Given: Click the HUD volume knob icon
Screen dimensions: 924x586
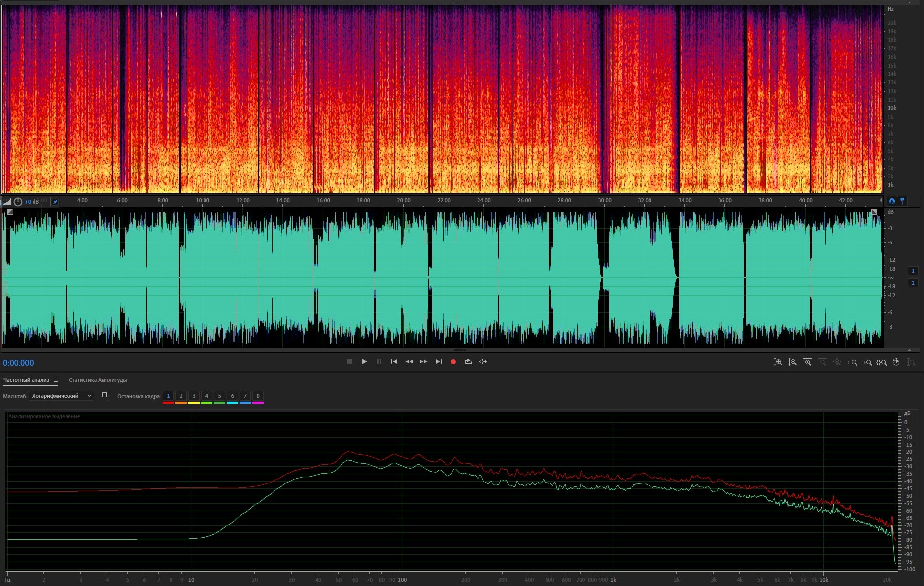Looking at the screenshot, I should (x=18, y=202).
